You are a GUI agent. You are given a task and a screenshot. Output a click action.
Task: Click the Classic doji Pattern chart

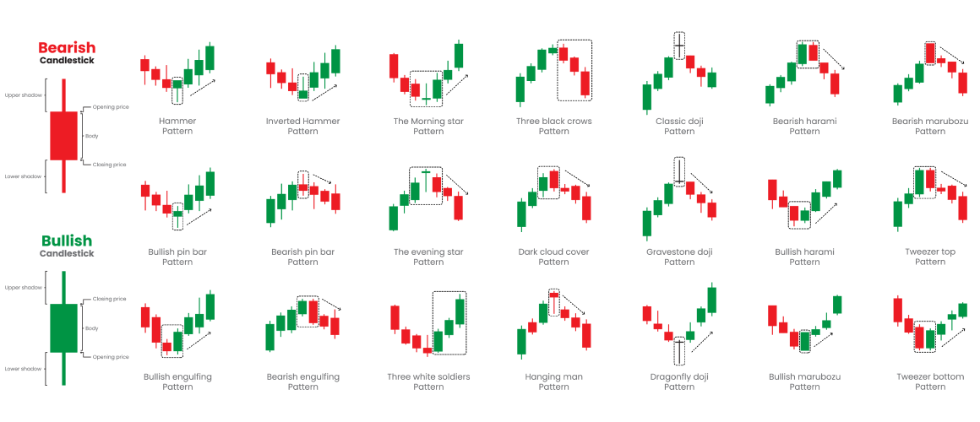point(679,72)
